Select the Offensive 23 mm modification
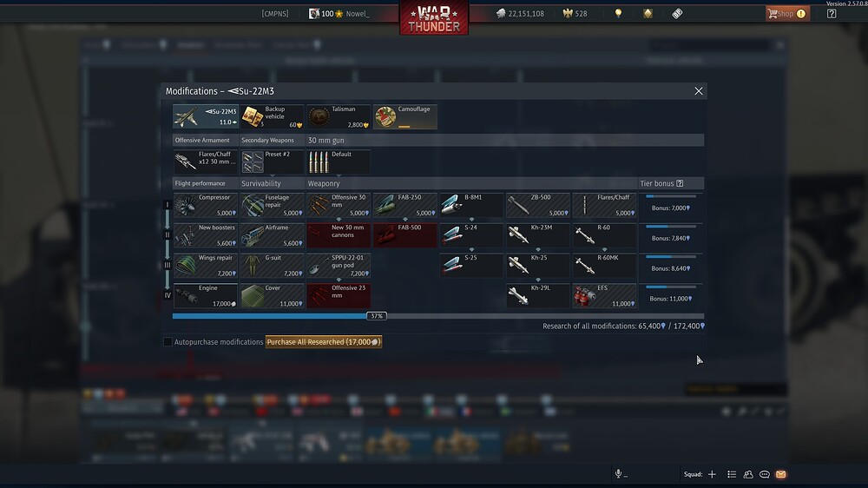 339,296
